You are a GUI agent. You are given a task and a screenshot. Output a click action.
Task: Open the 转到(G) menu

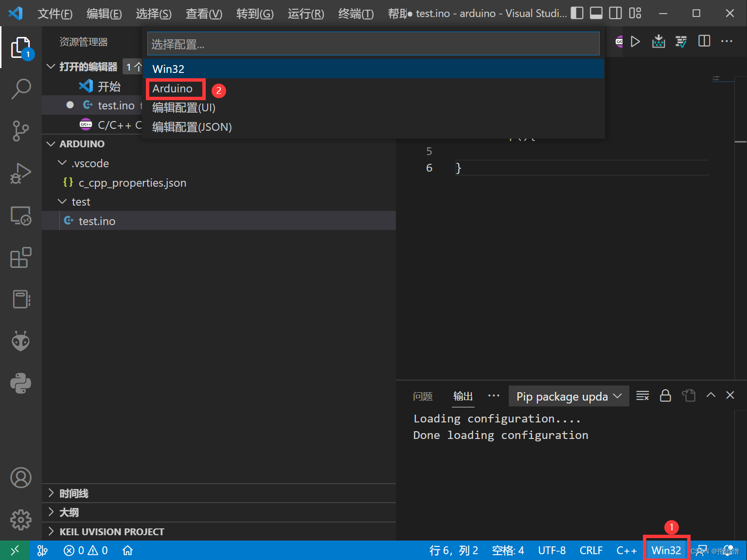255,14
